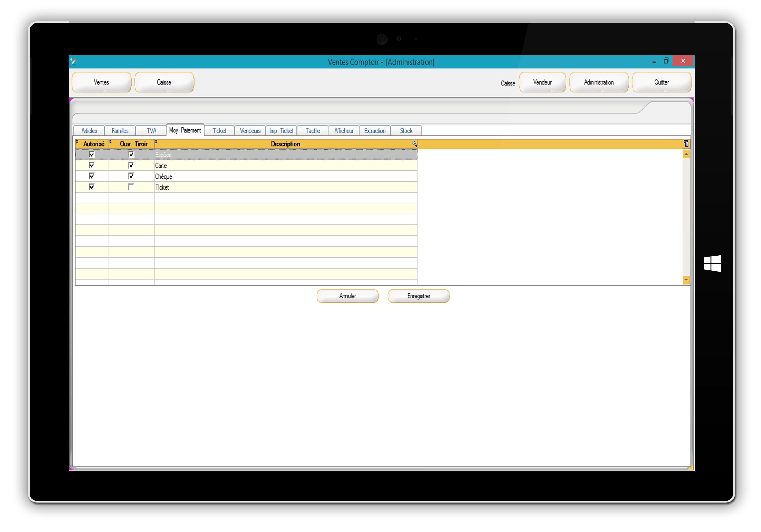761x532 pixels.
Task: Click the sort arrows icon beside Autorisé
Action: point(77,142)
